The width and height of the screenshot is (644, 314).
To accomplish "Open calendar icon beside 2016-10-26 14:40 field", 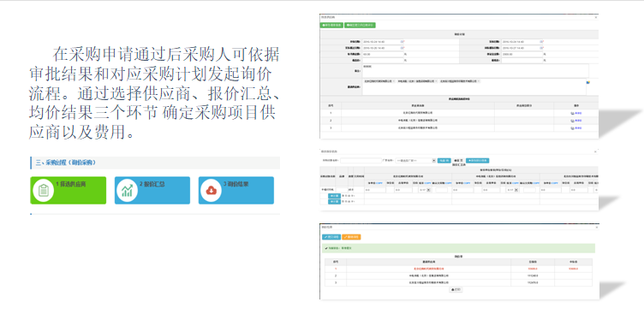I will 402,48.
